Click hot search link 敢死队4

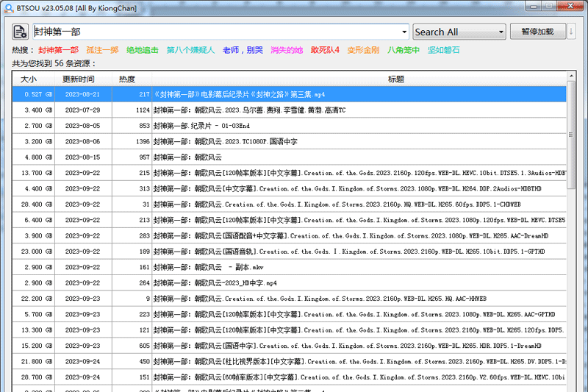tap(325, 50)
